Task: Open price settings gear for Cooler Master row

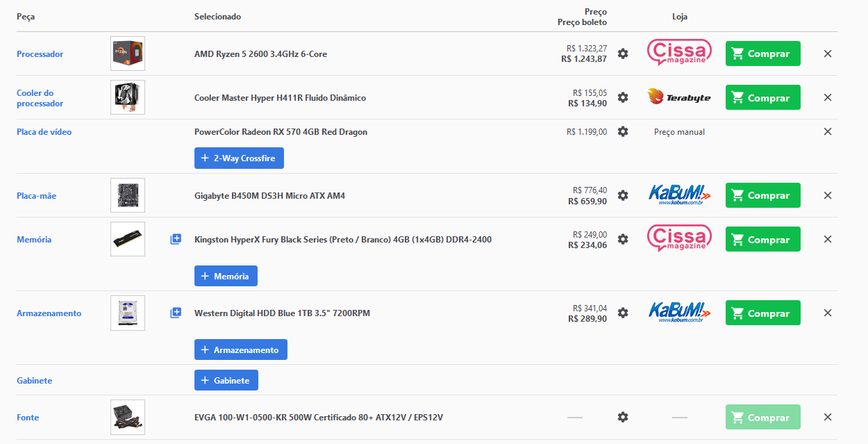Action: click(x=623, y=97)
